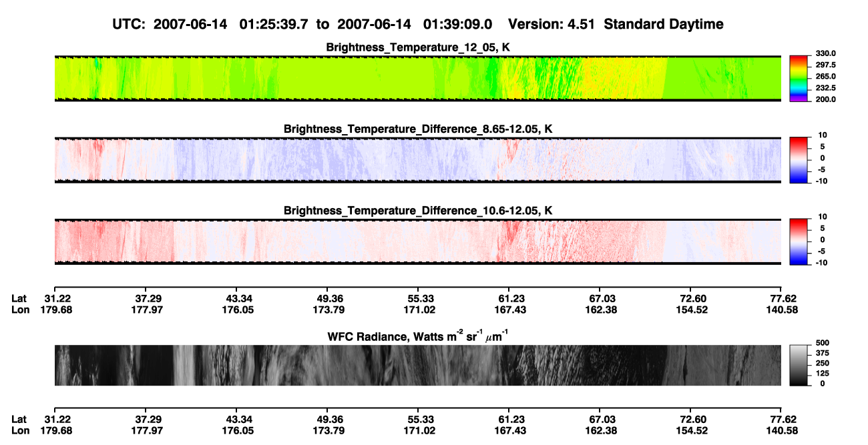
Task: Click the 265.0 colorbar tick label
Action: point(825,76)
